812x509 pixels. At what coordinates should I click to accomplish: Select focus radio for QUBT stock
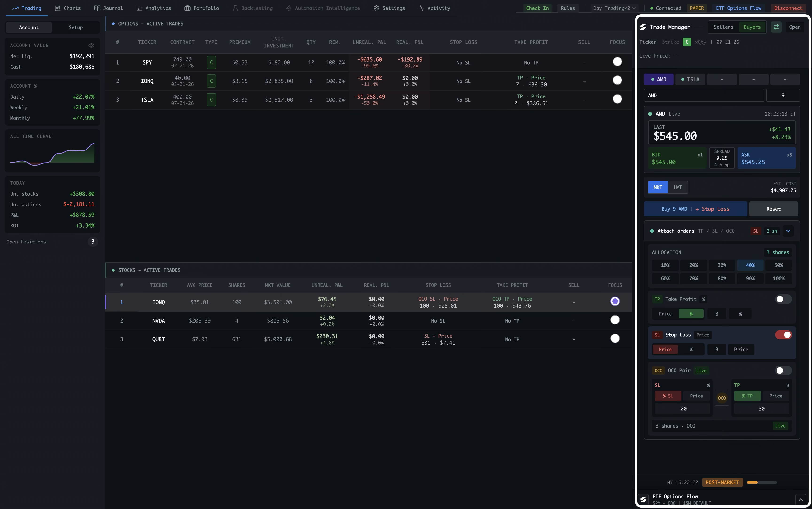[615, 338]
